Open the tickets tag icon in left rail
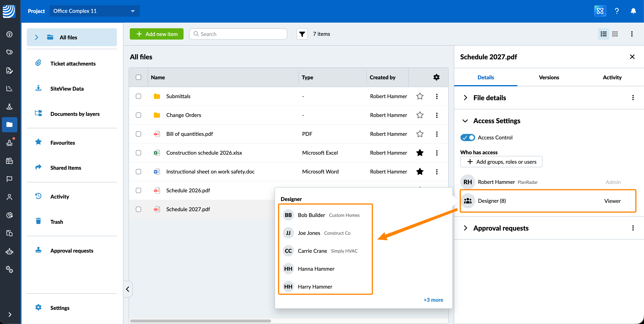This screenshot has width=644, height=324. 9,52
